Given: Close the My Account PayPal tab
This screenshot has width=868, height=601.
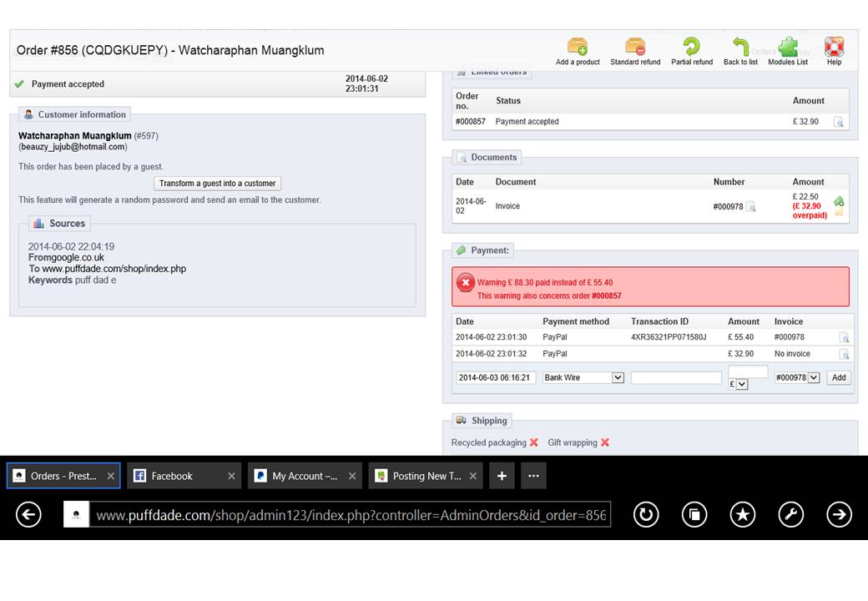Looking at the screenshot, I should pos(352,476).
